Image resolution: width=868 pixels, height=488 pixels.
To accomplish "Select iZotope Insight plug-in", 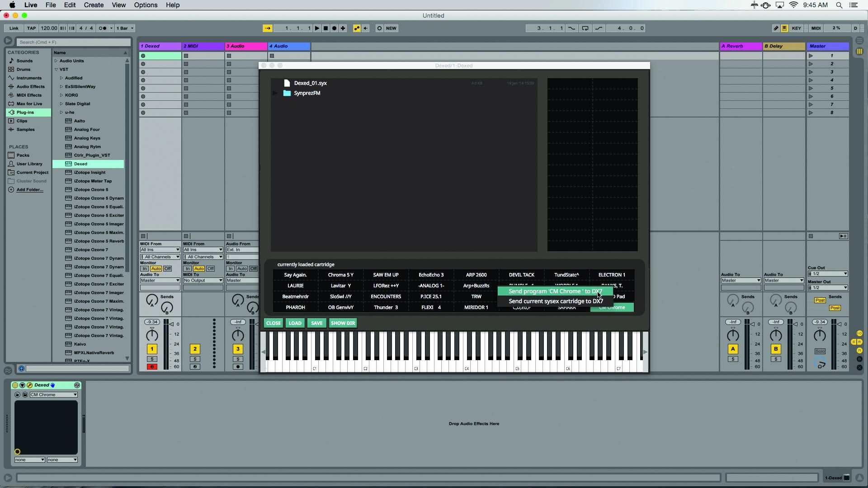I will pyautogui.click(x=90, y=172).
